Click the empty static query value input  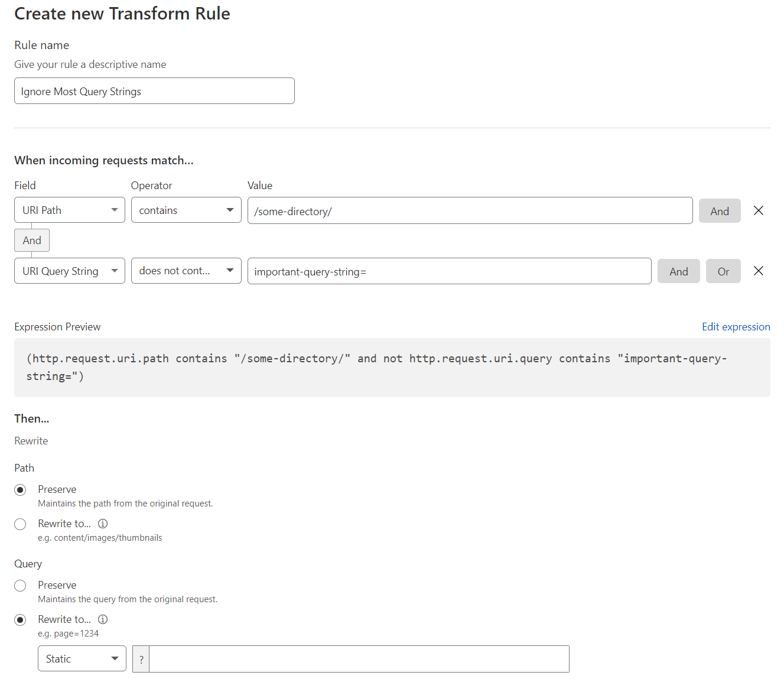(x=358, y=658)
